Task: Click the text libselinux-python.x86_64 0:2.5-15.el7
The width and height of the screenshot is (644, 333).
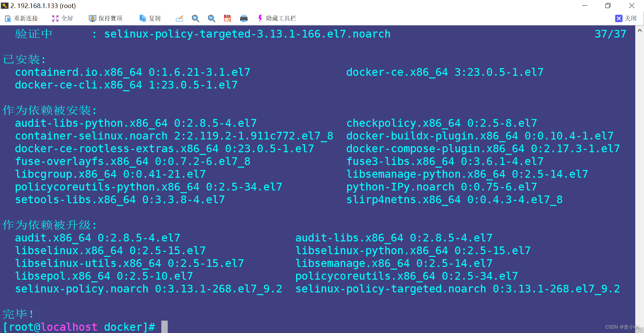Action: [413, 251]
